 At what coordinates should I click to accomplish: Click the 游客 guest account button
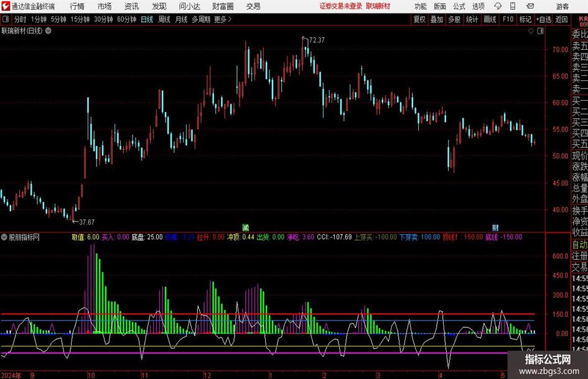tap(562, 6)
